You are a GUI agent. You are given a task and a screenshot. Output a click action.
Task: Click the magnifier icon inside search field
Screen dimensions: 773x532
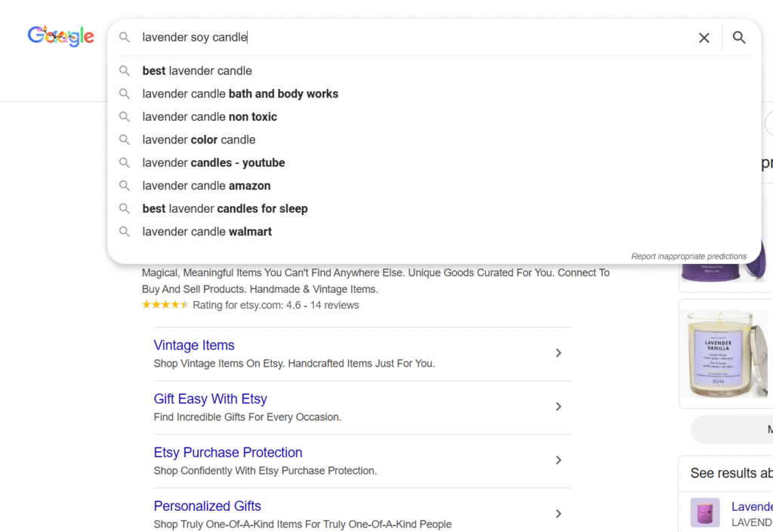125,38
